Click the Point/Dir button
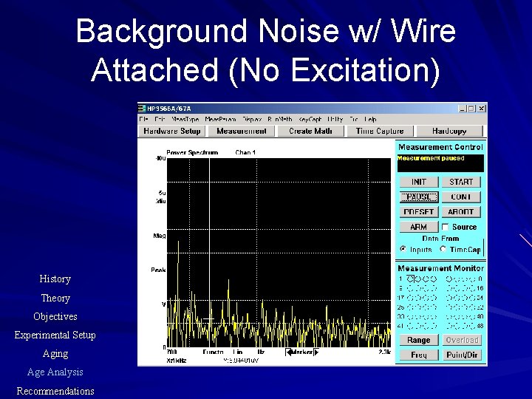 (462, 355)
